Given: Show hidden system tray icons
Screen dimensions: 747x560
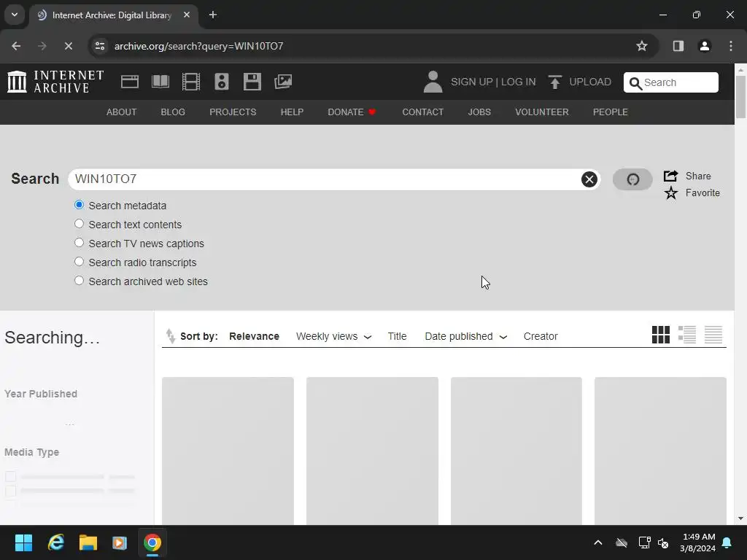Looking at the screenshot, I should click(598, 542).
